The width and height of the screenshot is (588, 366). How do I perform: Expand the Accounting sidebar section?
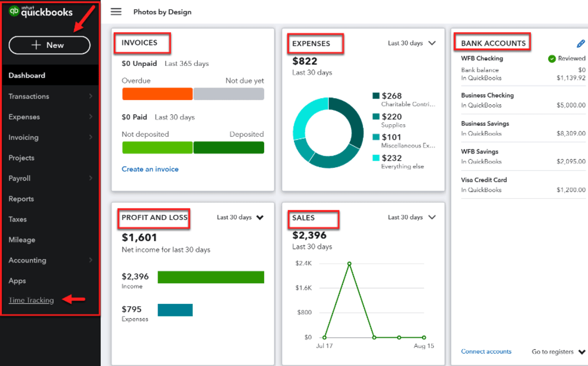pyautogui.click(x=28, y=260)
